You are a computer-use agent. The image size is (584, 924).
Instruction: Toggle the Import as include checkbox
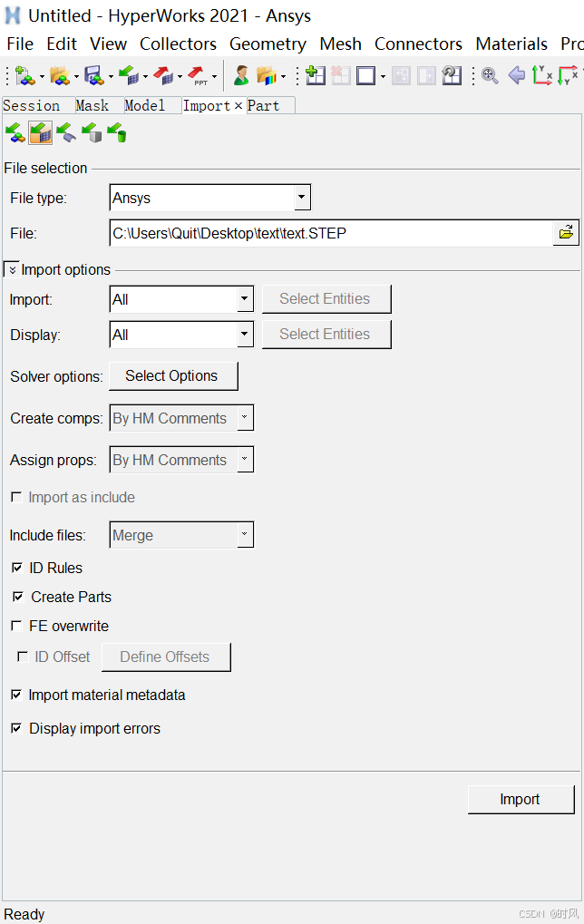pyautogui.click(x=16, y=497)
